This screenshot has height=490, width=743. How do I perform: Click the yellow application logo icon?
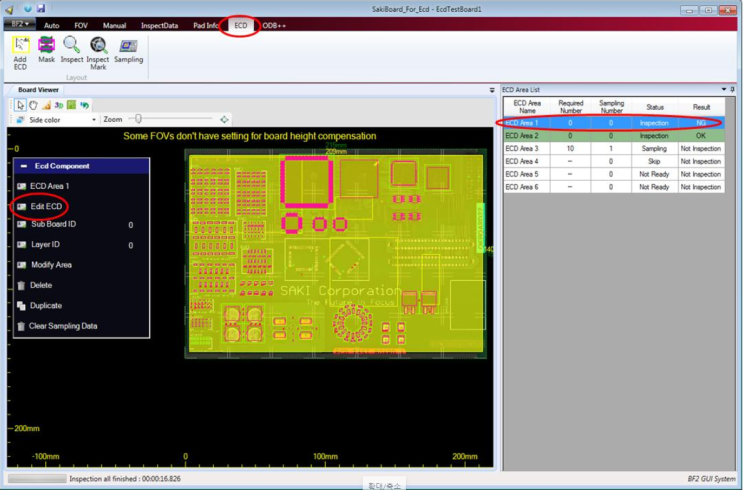(9, 9)
